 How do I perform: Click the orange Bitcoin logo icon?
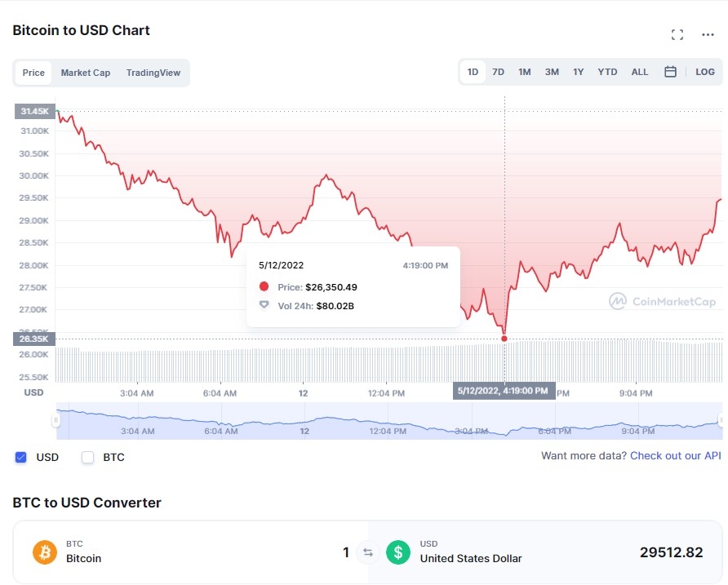tap(45, 552)
